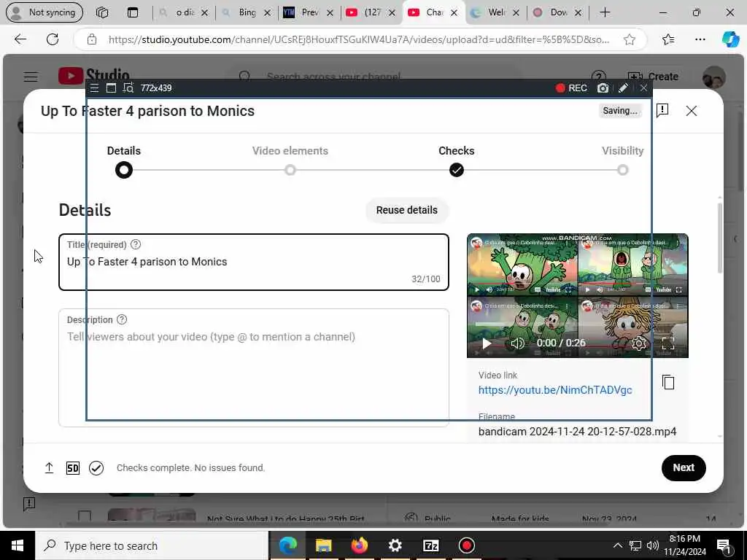Click the Saving... status label
This screenshot has width=747, height=560.
pyautogui.click(x=620, y=111)
